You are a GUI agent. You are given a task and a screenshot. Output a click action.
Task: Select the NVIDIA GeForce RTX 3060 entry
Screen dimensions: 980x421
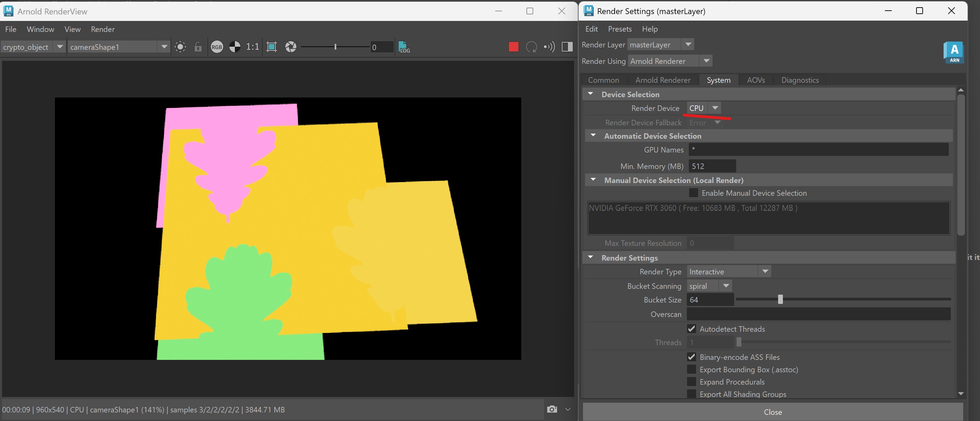tap(693, 208)
